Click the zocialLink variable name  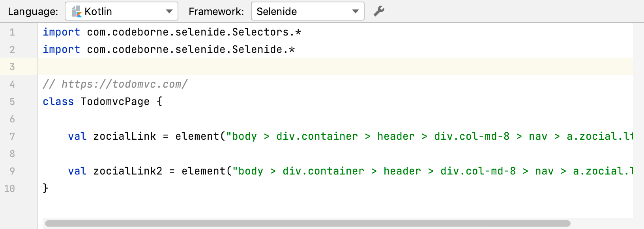point(125,136)
